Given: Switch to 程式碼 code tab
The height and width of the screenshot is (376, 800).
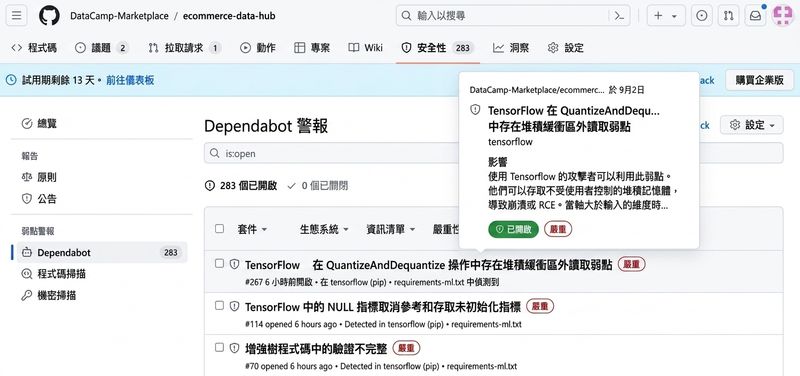Looking at the screenshot, I should (34, 48).
